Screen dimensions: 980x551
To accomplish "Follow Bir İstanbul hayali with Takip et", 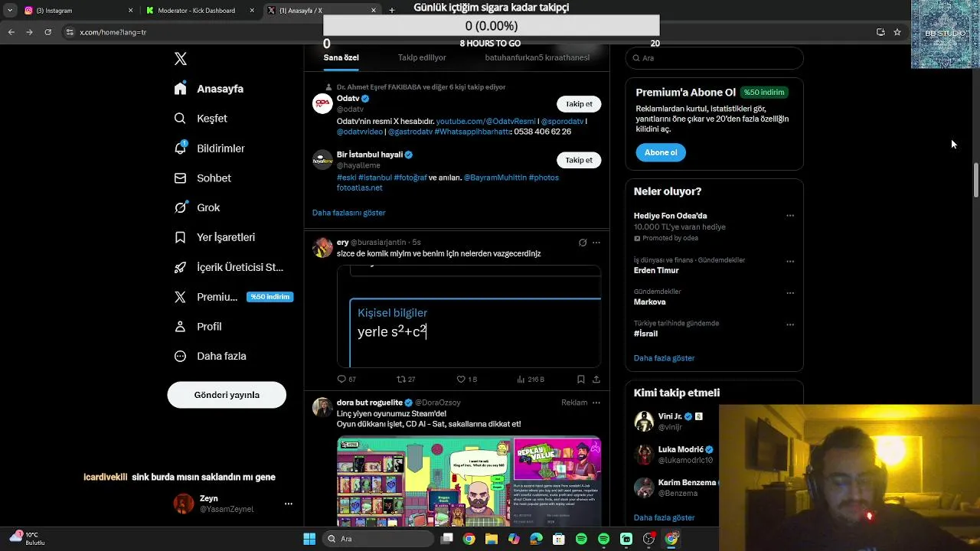I will (x=579, y=160).
